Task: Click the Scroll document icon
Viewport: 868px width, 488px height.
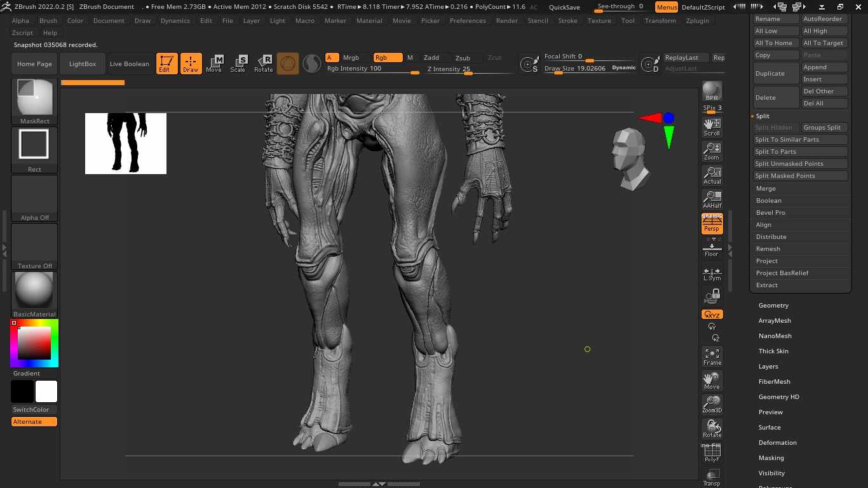Action: point(712,126)
